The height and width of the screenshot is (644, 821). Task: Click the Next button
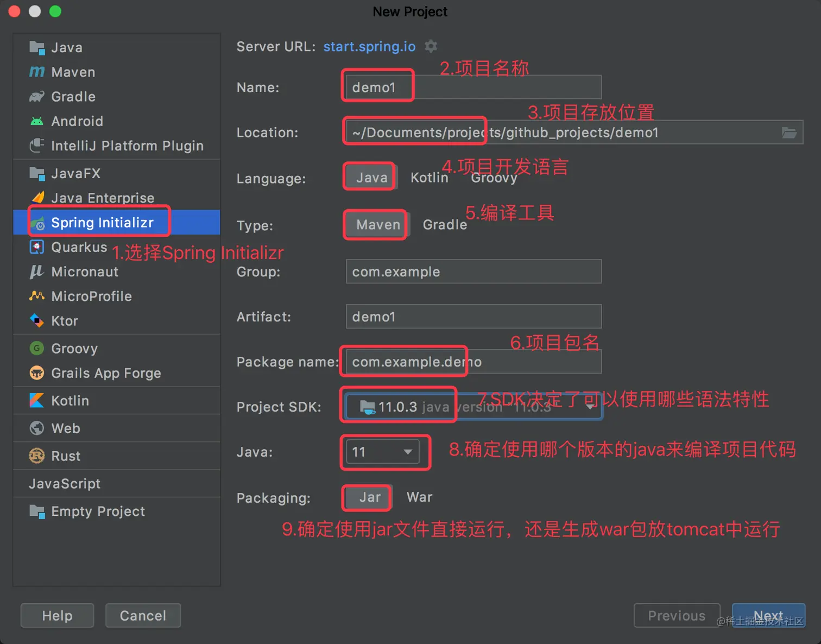(768, 615)
